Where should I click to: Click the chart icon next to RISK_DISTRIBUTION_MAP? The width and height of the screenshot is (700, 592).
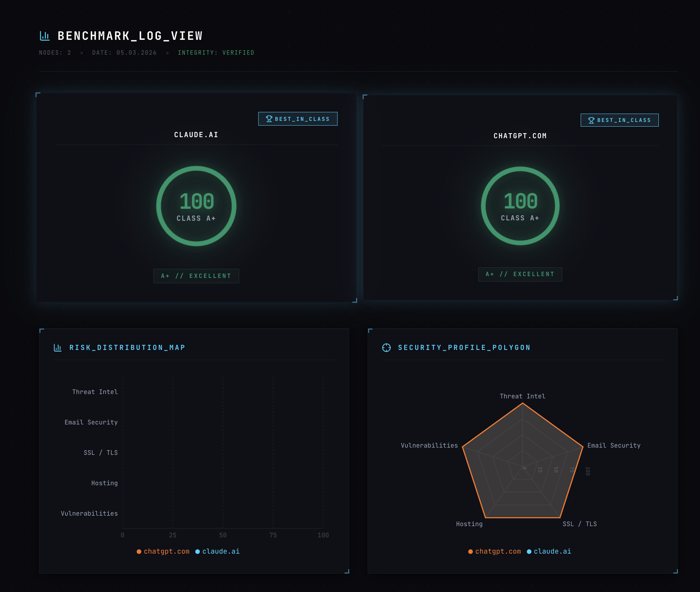pyautogui.click(x=57, y=348)
